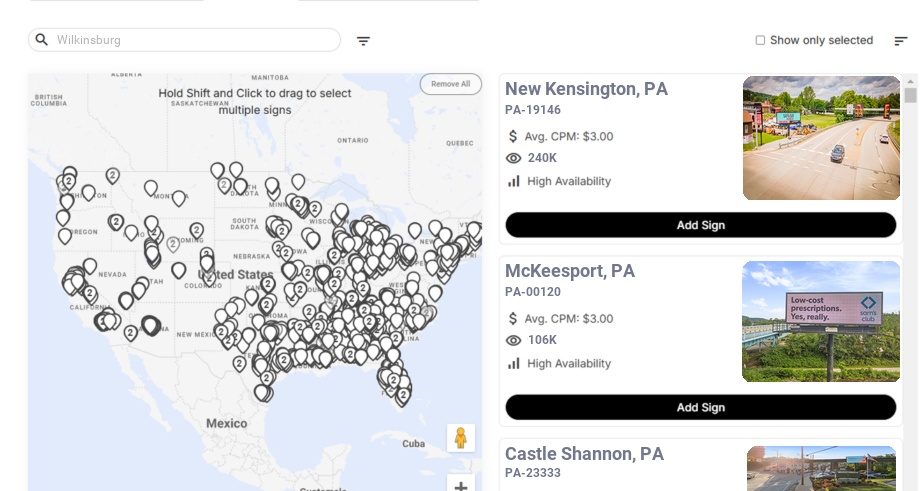Click the search input field showing Wilkinsburg

coord(195,40)
